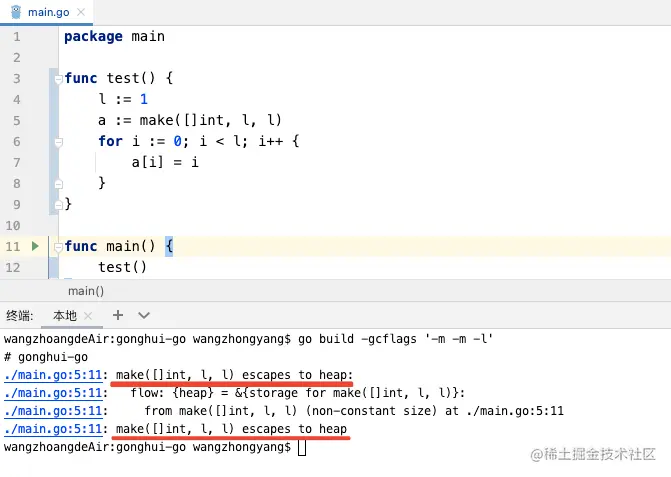Click the '# gonghui-go' terminal line

(x=46, y=357)
